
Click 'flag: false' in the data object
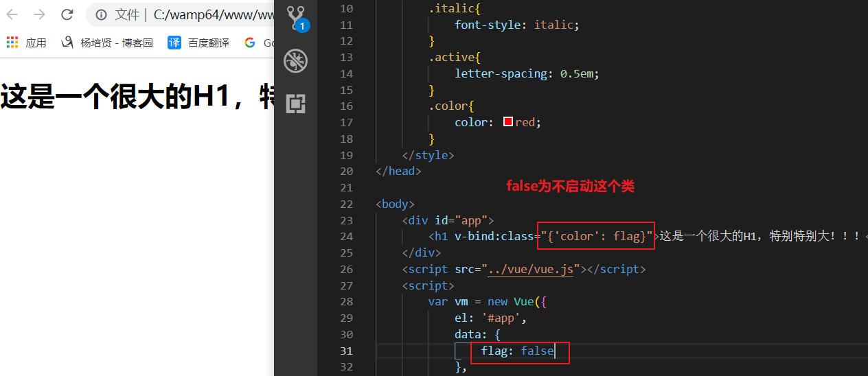click(517, 351)
